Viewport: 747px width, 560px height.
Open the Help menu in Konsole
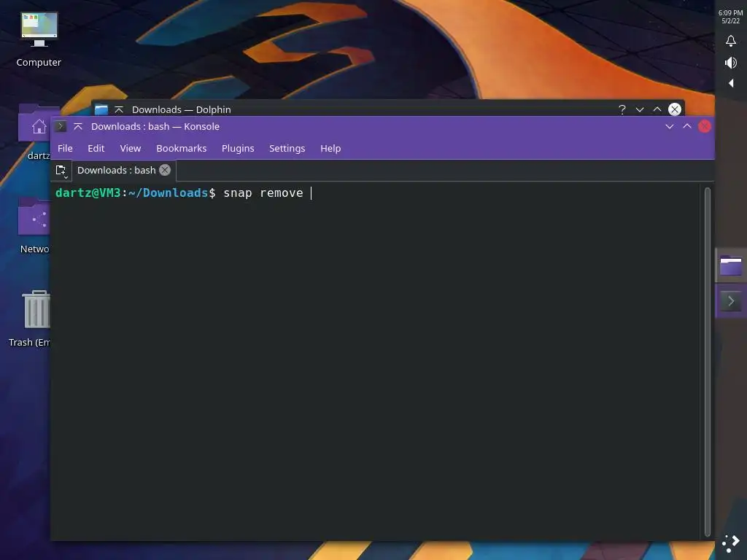point(330,148)
